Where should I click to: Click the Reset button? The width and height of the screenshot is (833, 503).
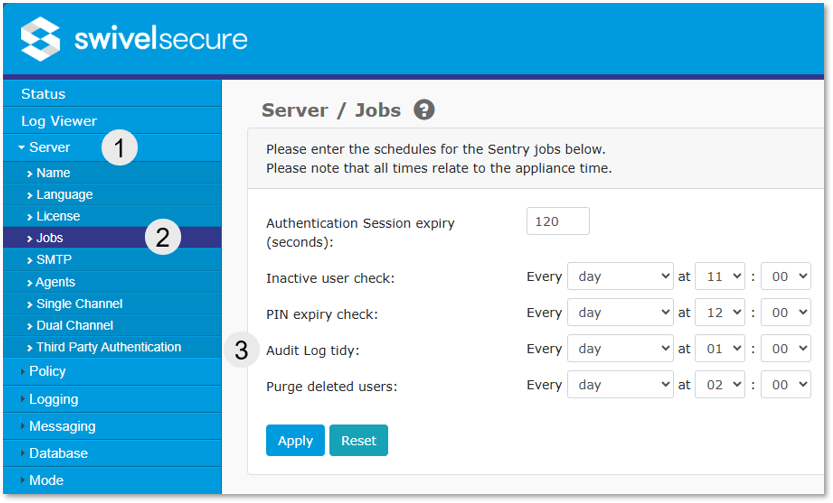(x=358, y=440)
